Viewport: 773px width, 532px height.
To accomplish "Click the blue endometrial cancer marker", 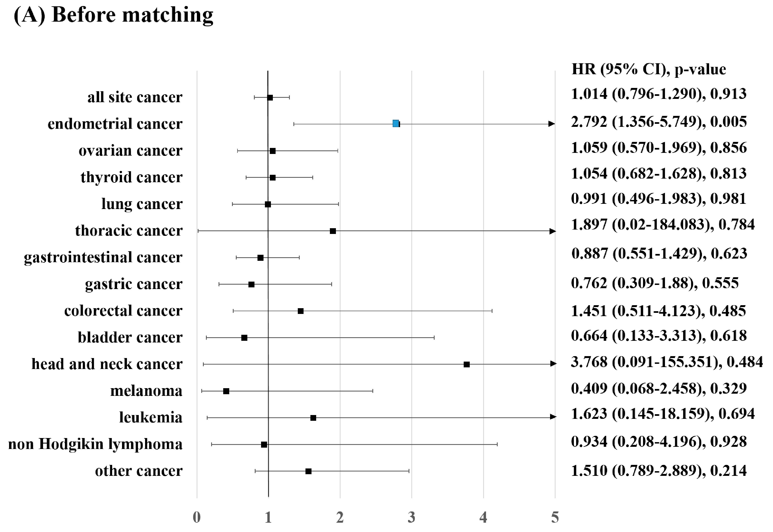I will [x=396, y=124].
